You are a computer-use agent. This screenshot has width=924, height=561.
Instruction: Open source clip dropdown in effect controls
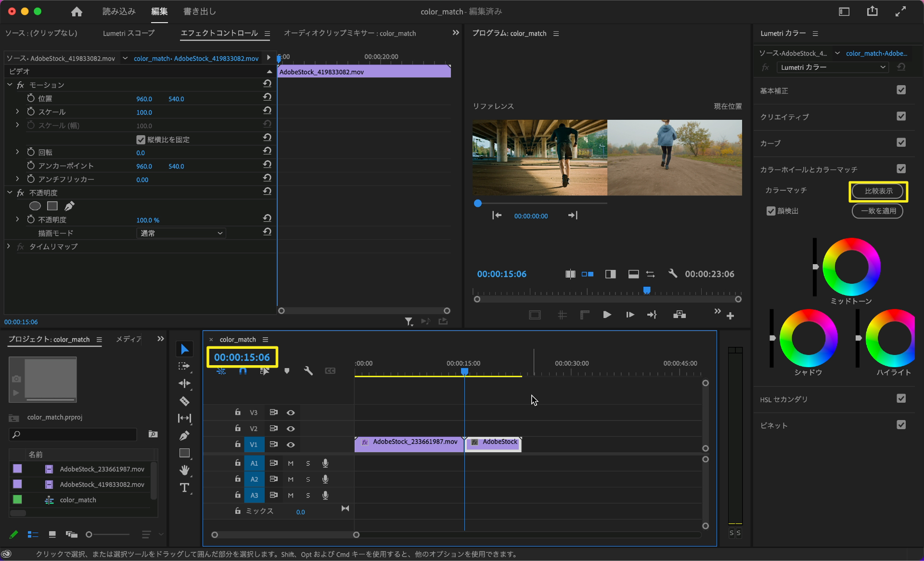[x=125, y=58]
